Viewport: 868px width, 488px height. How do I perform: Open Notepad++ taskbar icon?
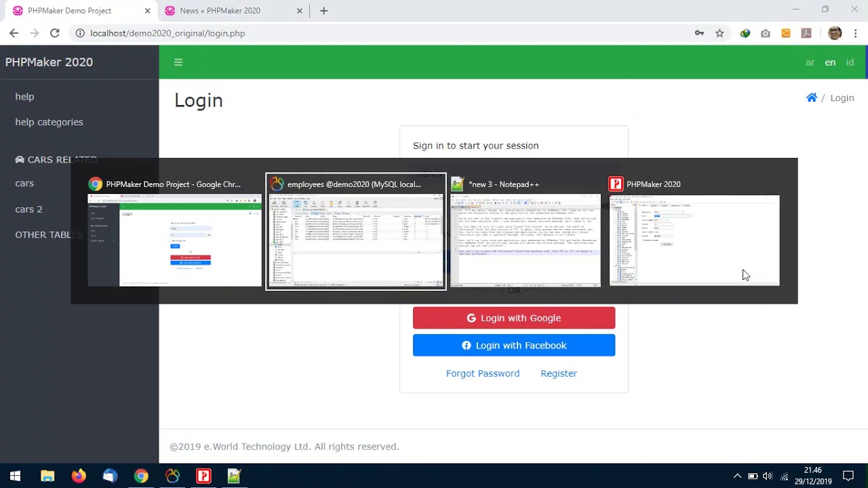(x=235, y=476)
